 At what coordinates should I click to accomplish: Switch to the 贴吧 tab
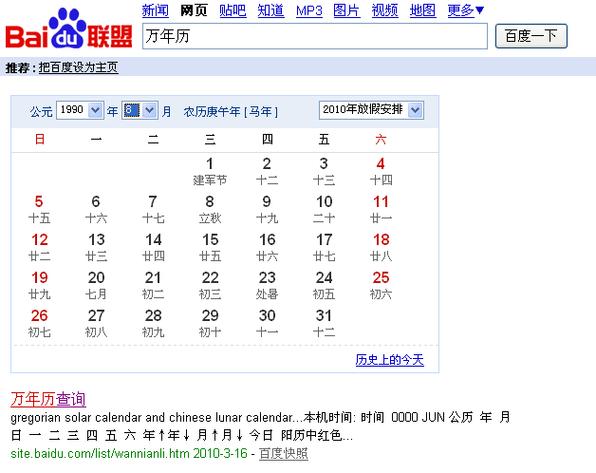coord(233,10)
